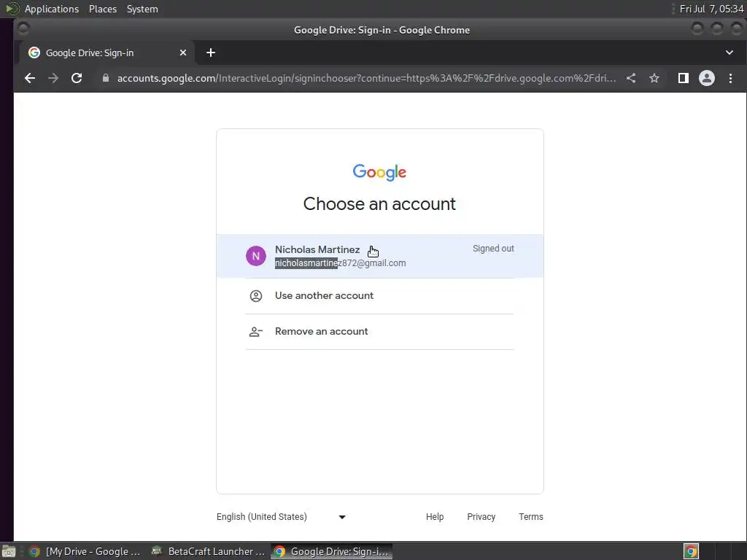The image size is (747, 560).
Task: Close the Google Drive: Sign-in tab
Action: [x=183, y=52]
